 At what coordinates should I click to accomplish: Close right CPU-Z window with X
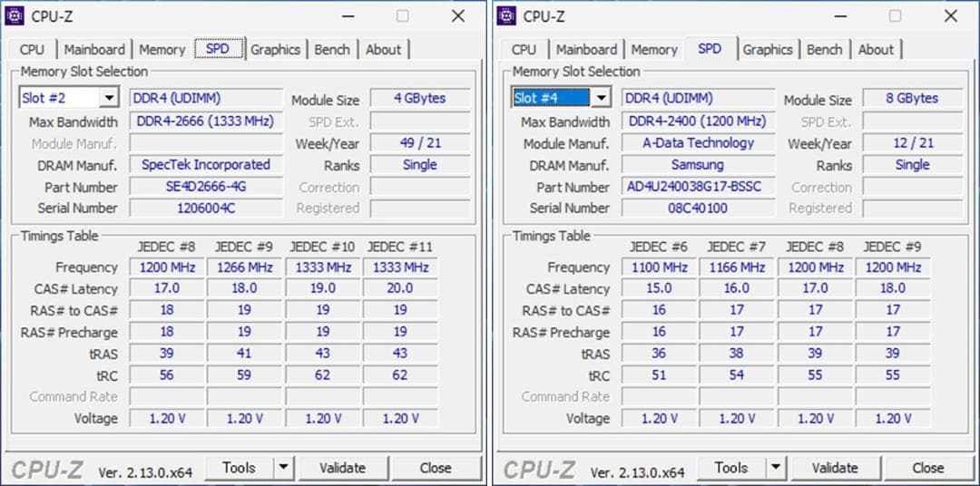tap(951, 15)
